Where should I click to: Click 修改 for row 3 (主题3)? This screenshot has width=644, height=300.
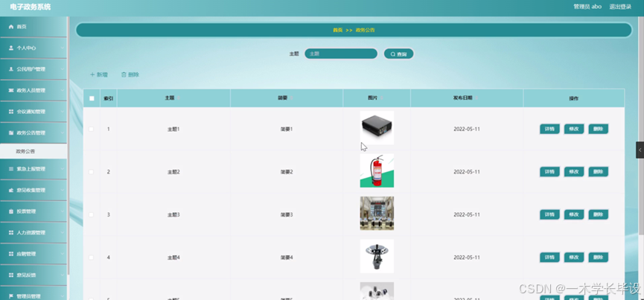click(x=574, y=214)
